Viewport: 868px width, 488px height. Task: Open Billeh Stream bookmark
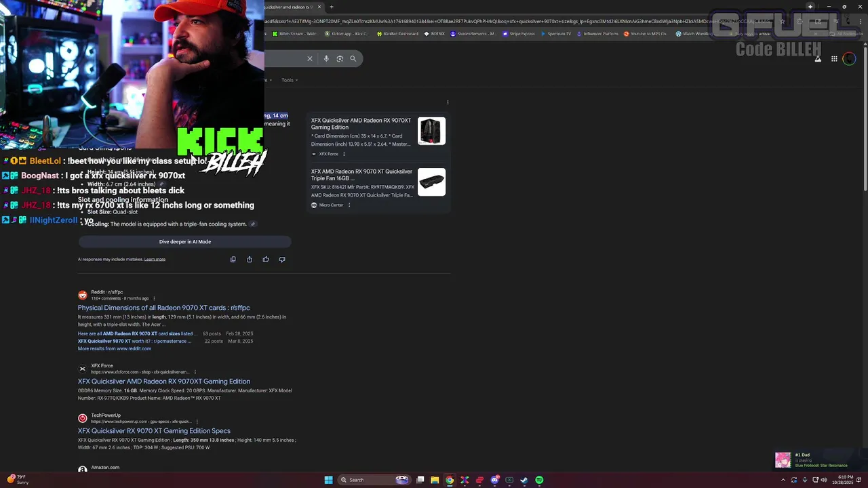click(295, 33)
